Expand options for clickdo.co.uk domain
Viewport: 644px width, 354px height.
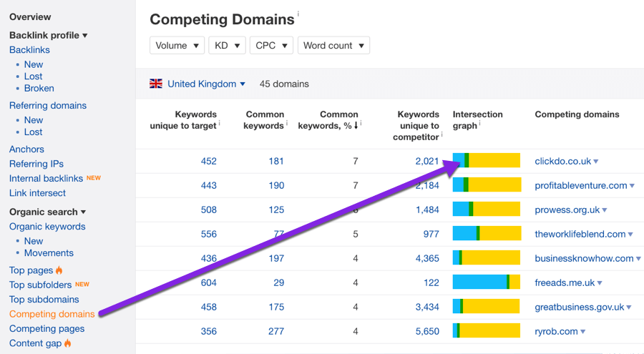[596, 162]
